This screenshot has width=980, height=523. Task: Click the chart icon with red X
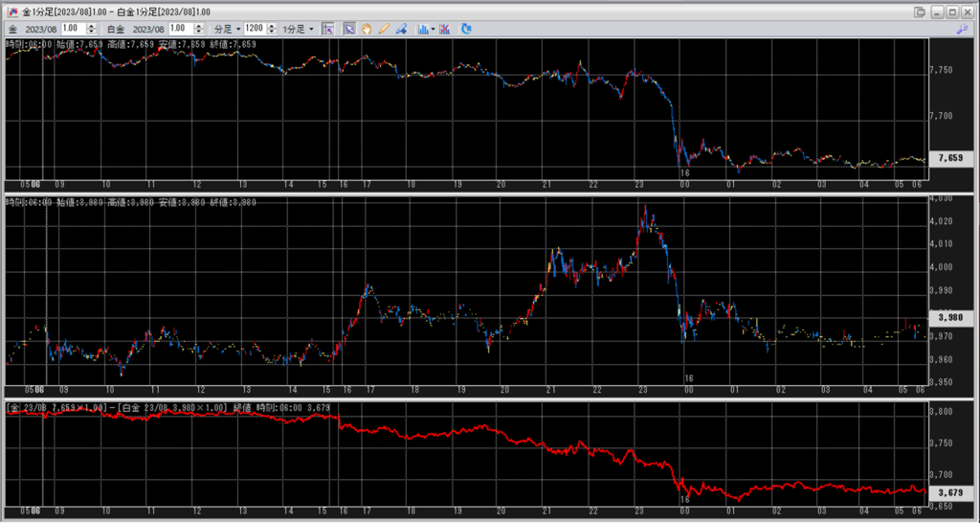[445, 29]
